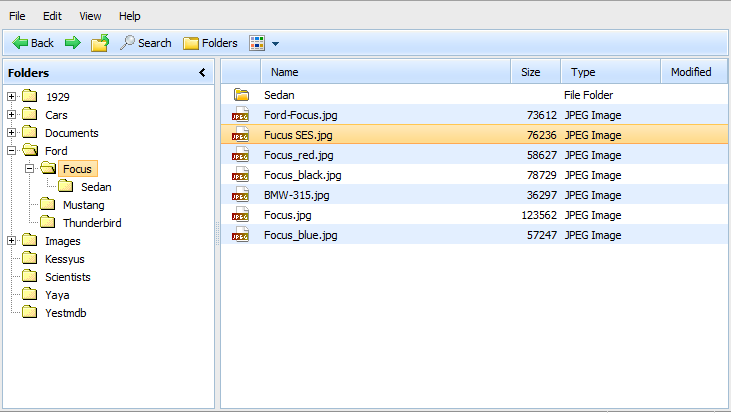This screenshot has width=731, height=413.
Task: Click size value 36297 of BMW-315.jpg
Action: click(x=542, y=195)
